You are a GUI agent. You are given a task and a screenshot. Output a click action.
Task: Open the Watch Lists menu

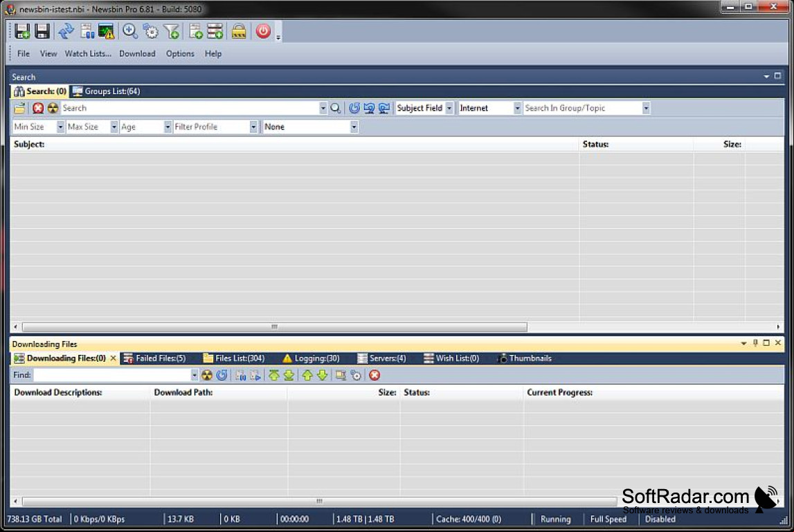[88, 54]
